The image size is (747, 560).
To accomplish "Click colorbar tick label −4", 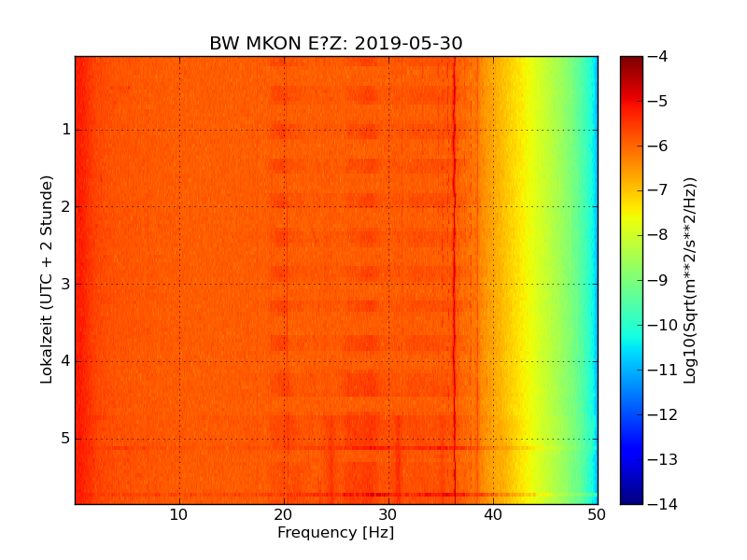I will (658, 57).
